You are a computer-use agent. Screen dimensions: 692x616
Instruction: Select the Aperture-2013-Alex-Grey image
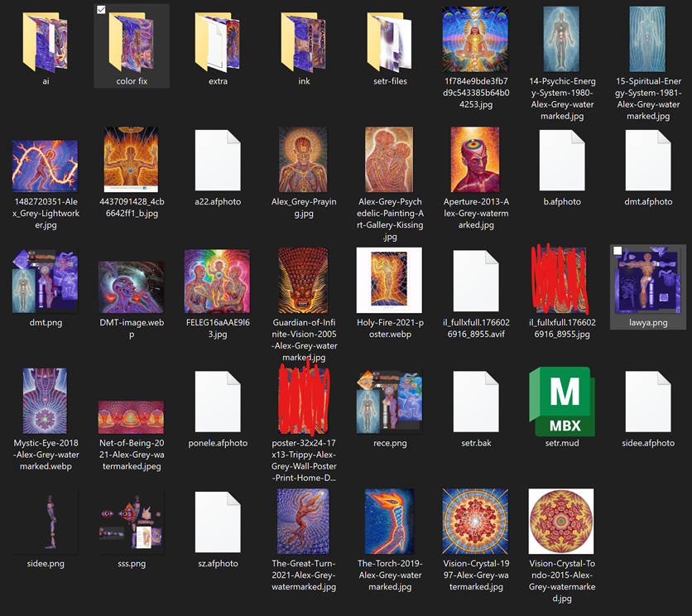[475, 160]
